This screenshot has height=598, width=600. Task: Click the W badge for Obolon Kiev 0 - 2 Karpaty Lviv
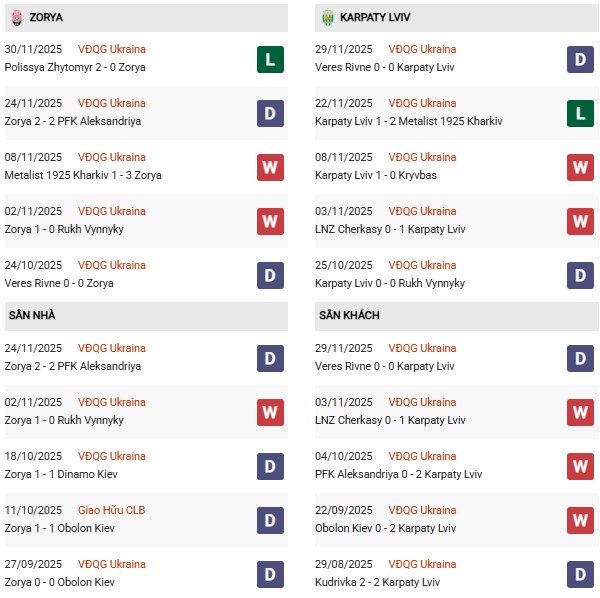pos(581,520)
